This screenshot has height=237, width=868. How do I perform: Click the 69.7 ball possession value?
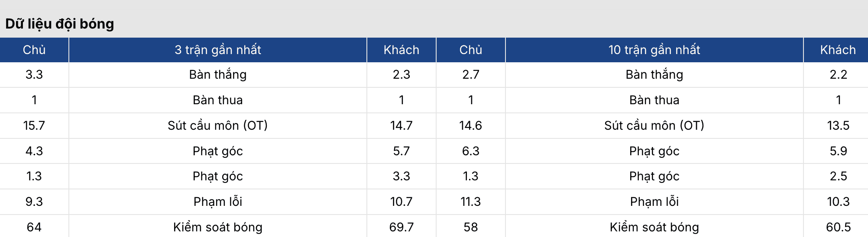point(401,227)
